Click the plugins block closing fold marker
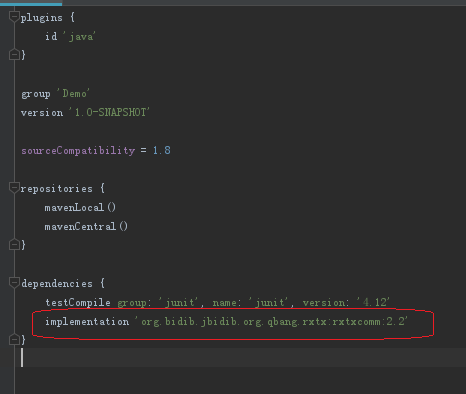The width and height of the screenshot is (466, 394). point(14,54)
